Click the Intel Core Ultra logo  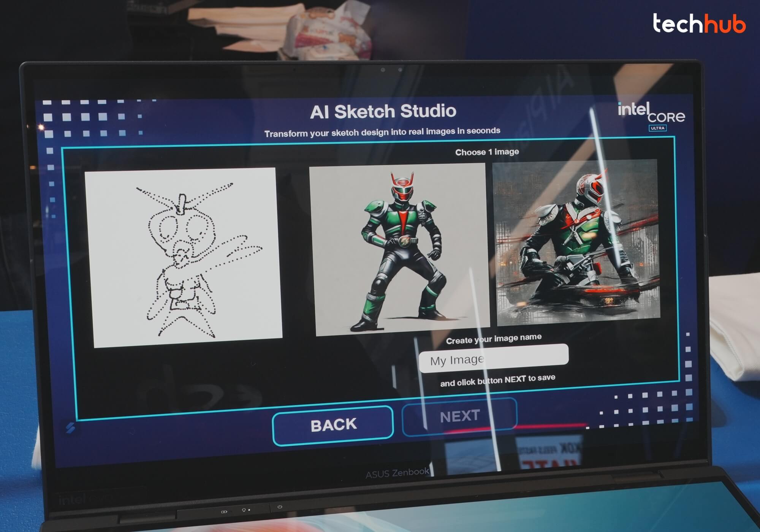click(x=651, y=116)
